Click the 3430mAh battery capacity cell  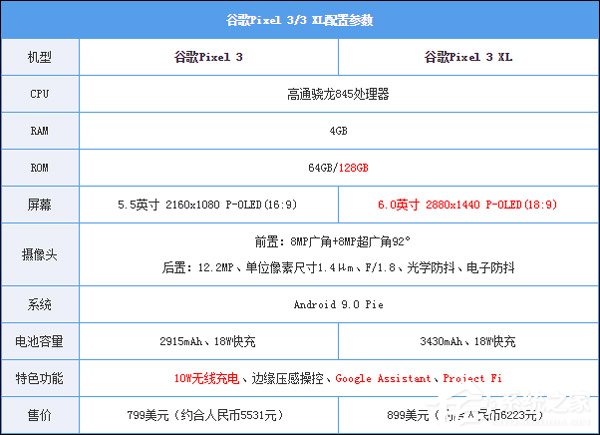(467, 341)
